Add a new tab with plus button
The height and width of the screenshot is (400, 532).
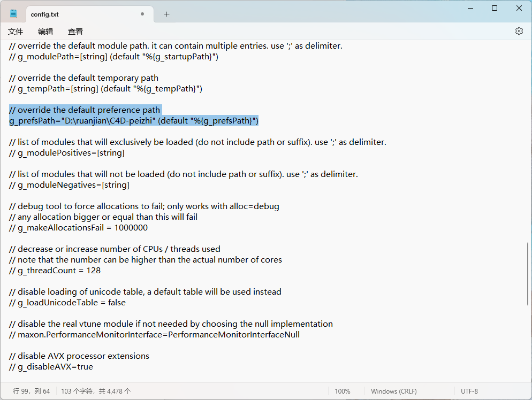pyautogui.click(x=166, y=14)
